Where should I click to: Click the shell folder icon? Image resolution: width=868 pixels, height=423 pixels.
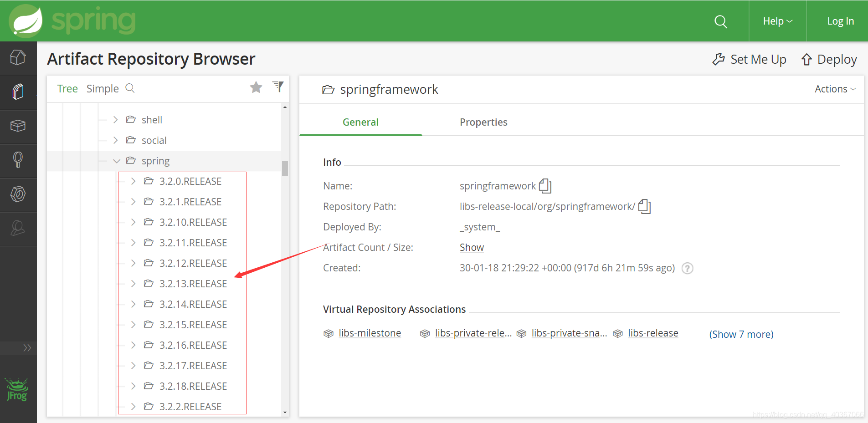click(131, 119)
